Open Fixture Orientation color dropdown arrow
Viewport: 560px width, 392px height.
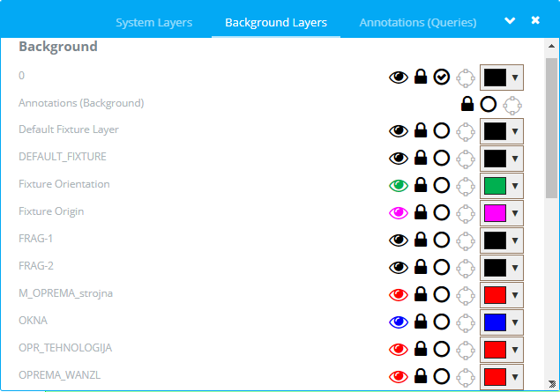tap(515, 186)
